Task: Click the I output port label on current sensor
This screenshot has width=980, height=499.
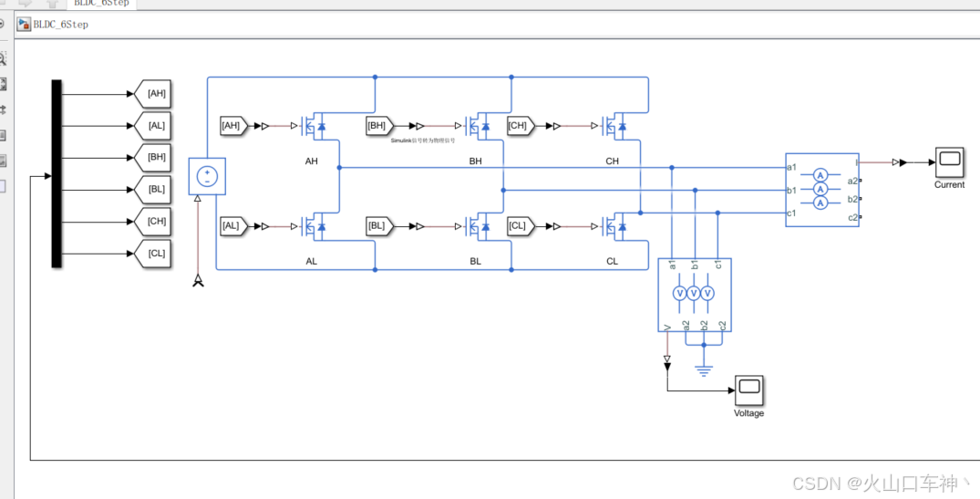Action: (x=856, y=162)
